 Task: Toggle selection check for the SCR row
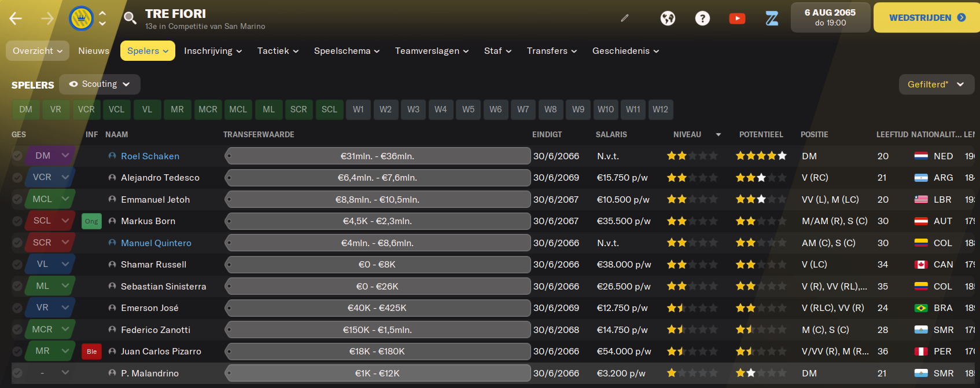(17, 243)
